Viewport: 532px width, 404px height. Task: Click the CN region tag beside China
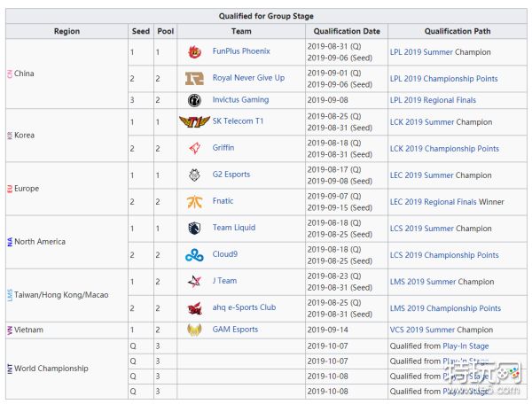[x=11, y=74]
